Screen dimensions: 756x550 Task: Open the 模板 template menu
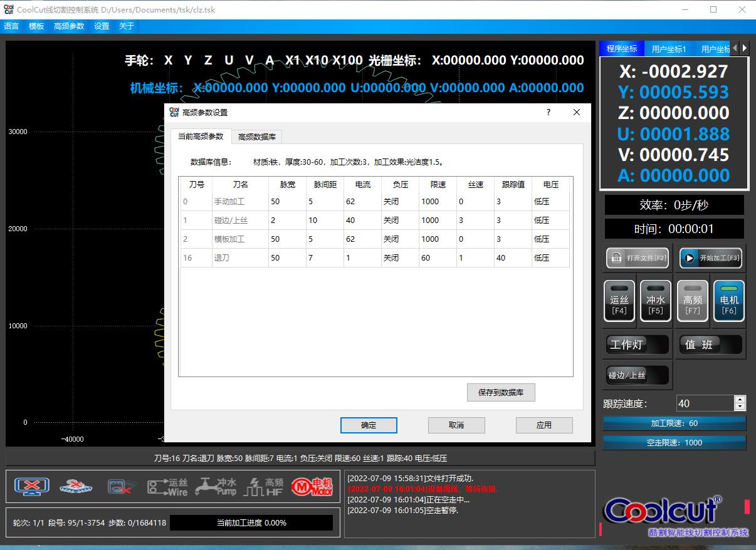click(x=36, y=26)
